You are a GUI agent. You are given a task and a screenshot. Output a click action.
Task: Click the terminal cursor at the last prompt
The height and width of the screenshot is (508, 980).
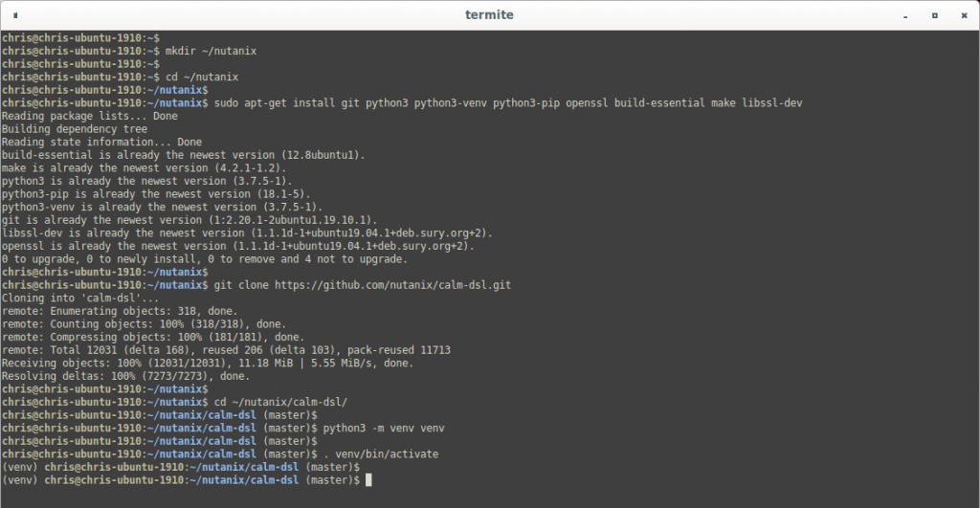[x=368, y=480]
